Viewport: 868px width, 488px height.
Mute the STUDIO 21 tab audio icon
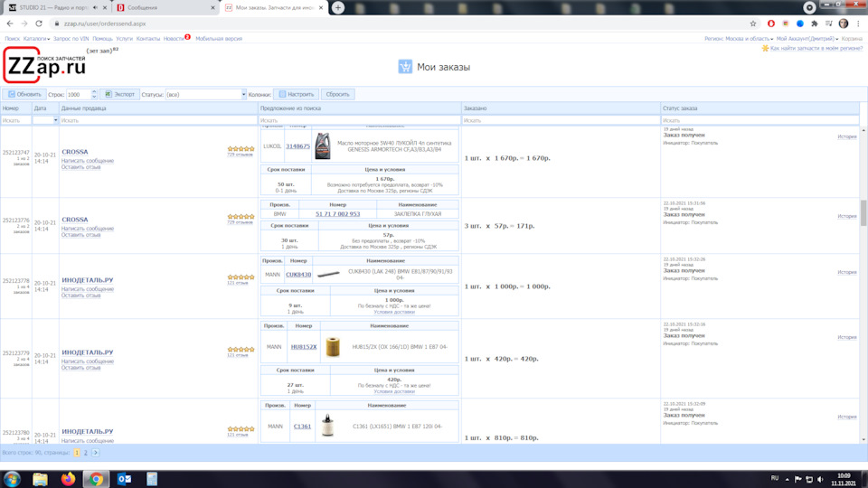95,8
